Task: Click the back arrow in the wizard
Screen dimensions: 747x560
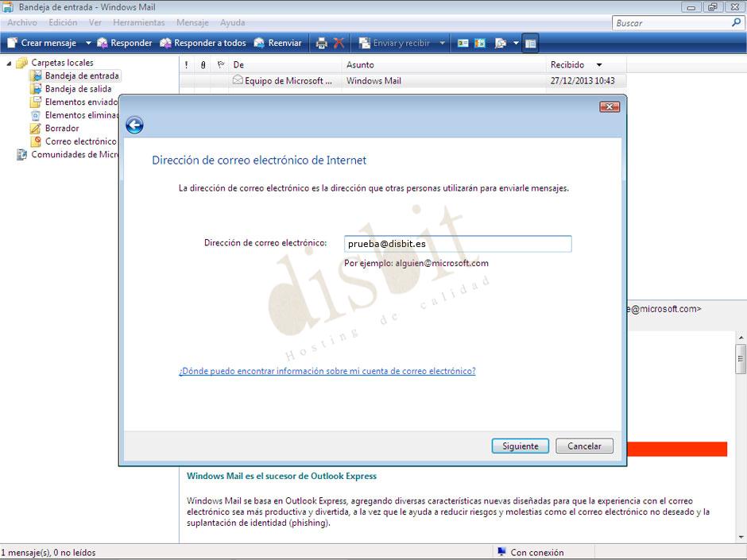Action: [x=135, y=125]
